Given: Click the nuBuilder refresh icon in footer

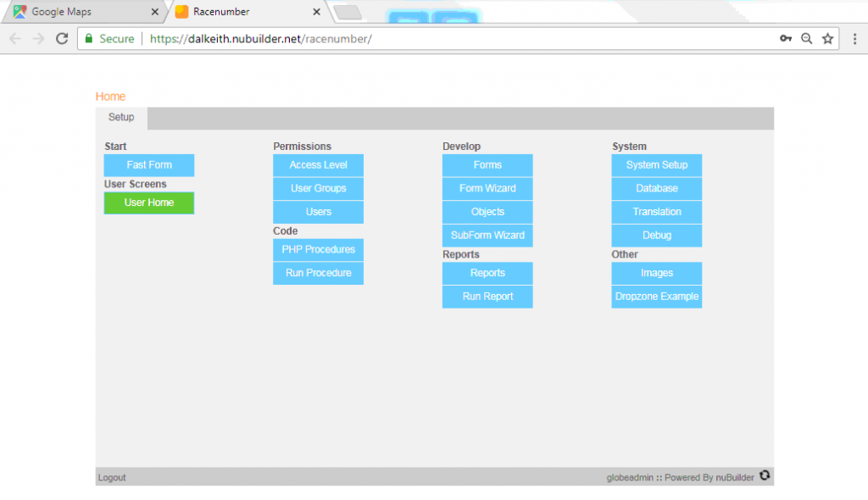Looking at the screenshot, I should (x=765, y=475).
